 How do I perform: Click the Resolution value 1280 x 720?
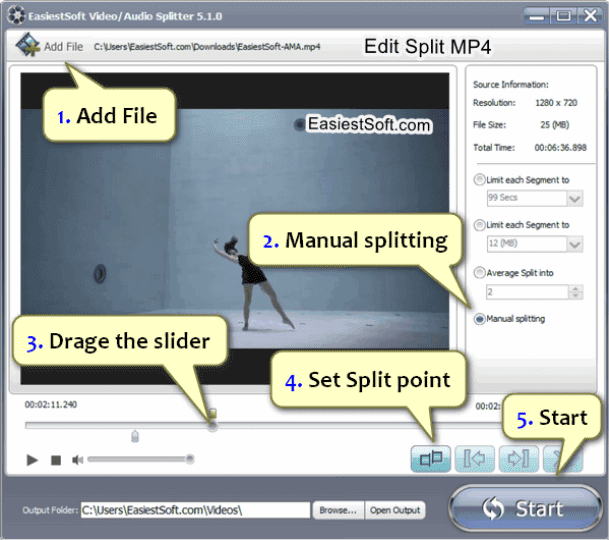(x=556, y=103)
